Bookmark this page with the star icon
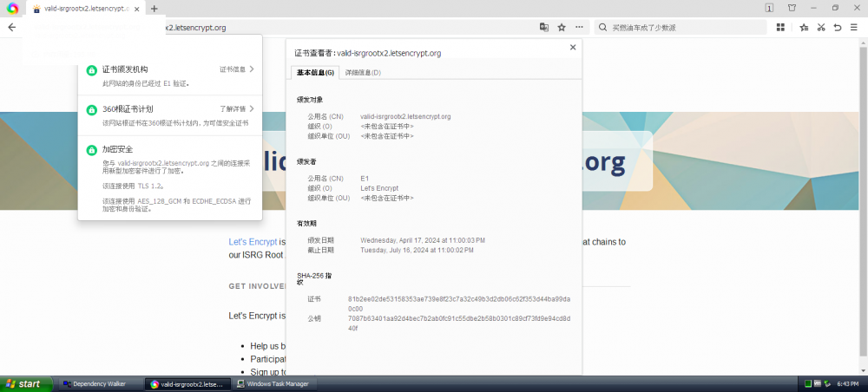 pos(562,27)
